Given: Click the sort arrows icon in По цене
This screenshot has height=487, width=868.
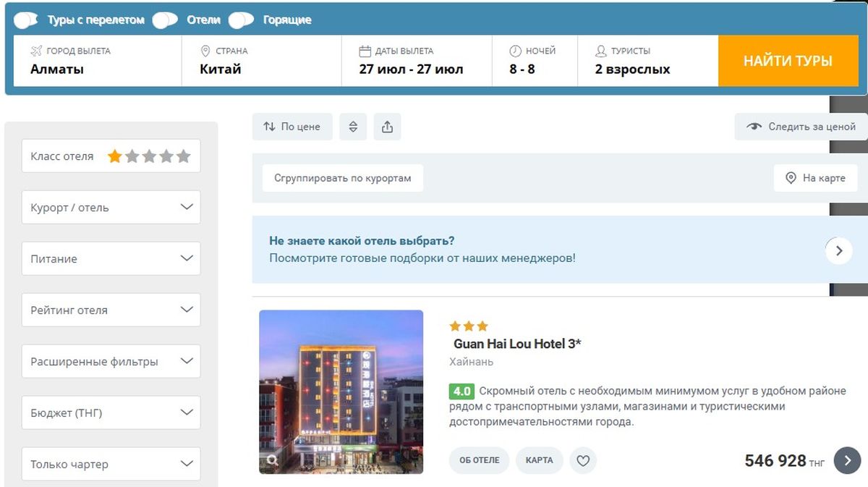Looking at the screenshot, I should pyautogui.click(x=269, y=127).
